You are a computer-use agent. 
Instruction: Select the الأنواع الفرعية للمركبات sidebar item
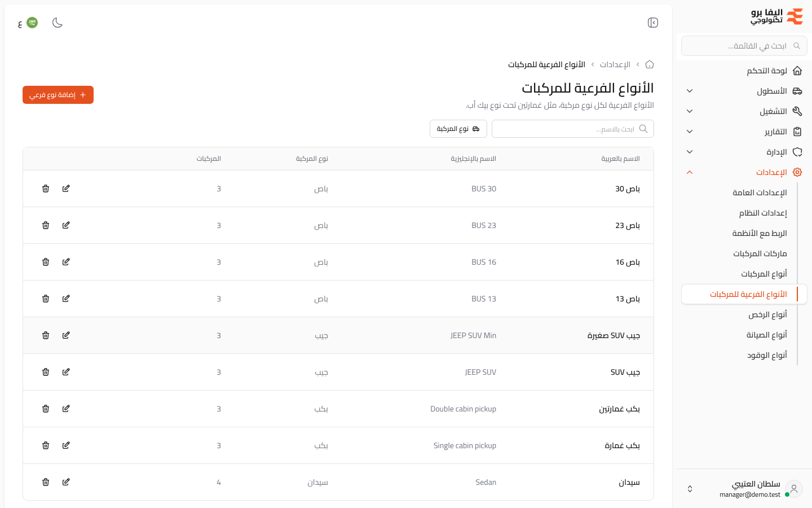(744, 294)
